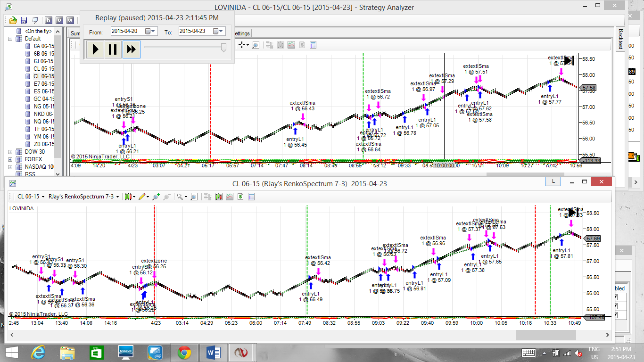Open the crosshair cursor dropdown arrow in Strategy Analyzer
Viewport: 644px width, 362px height.
pos(248,45)
